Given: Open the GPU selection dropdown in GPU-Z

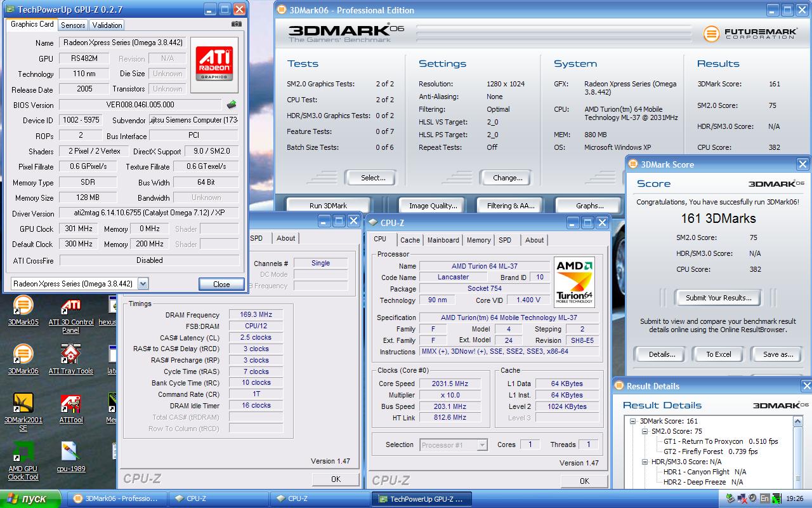Looking at the screenshot, I should pyautogui.click(x=143, y=284).
